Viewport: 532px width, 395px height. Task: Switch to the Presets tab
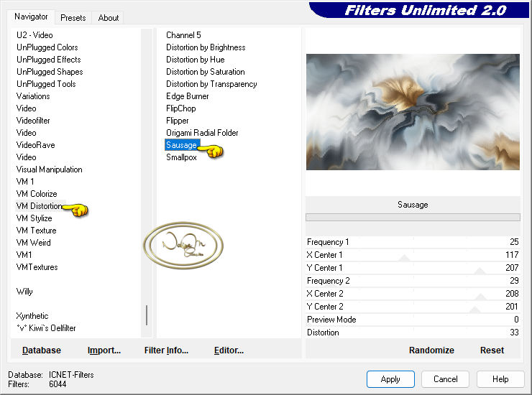pyautogui.click(x=73, y=18)
